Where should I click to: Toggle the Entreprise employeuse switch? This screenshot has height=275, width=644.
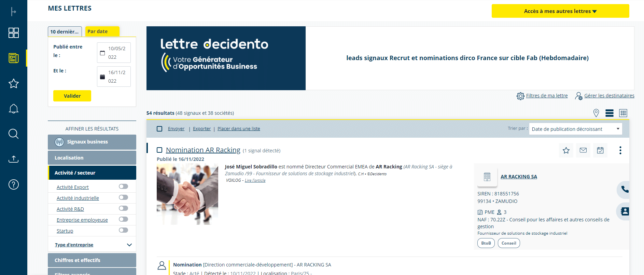(x=123, y=219)
